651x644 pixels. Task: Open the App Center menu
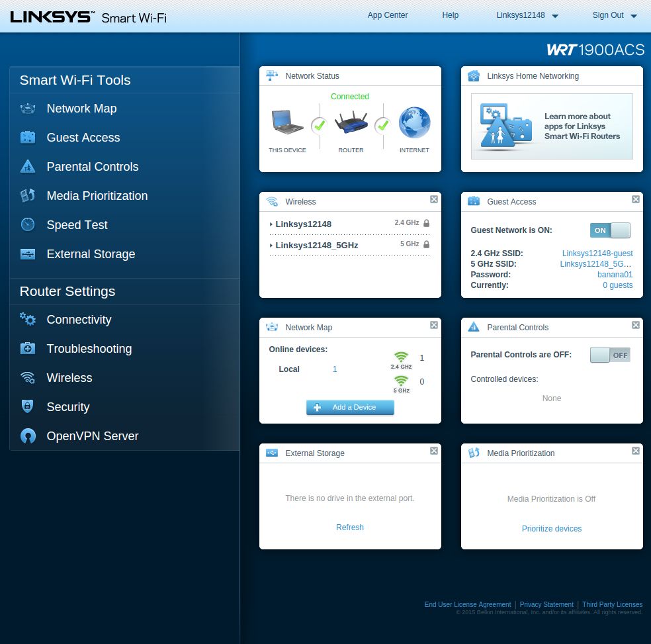click(x=388, y=15)
